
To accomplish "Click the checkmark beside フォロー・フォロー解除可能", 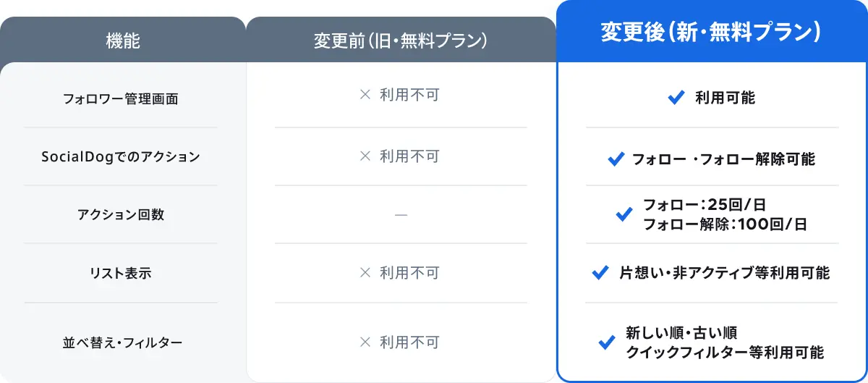I will pyautogui.click(x=616, y=159).
